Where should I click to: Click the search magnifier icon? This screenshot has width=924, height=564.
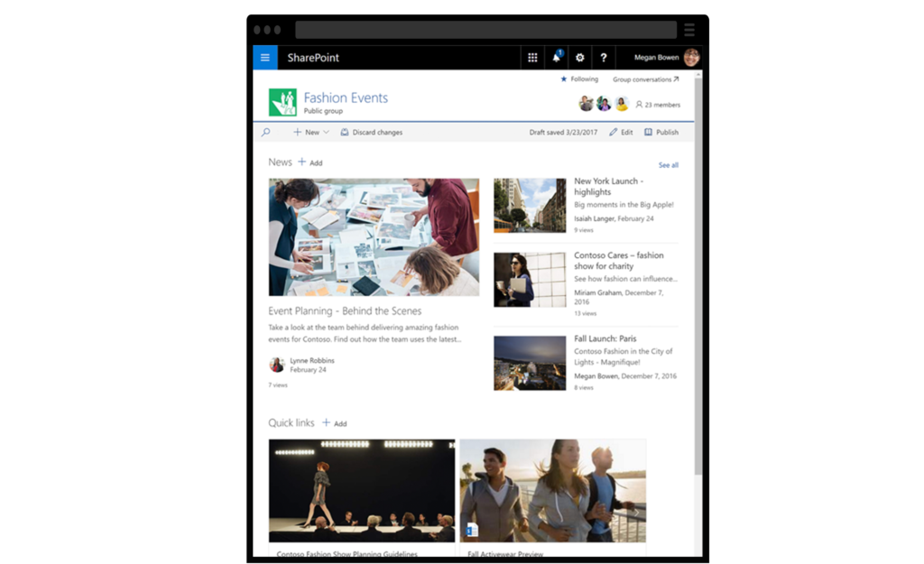click(266, 133)
